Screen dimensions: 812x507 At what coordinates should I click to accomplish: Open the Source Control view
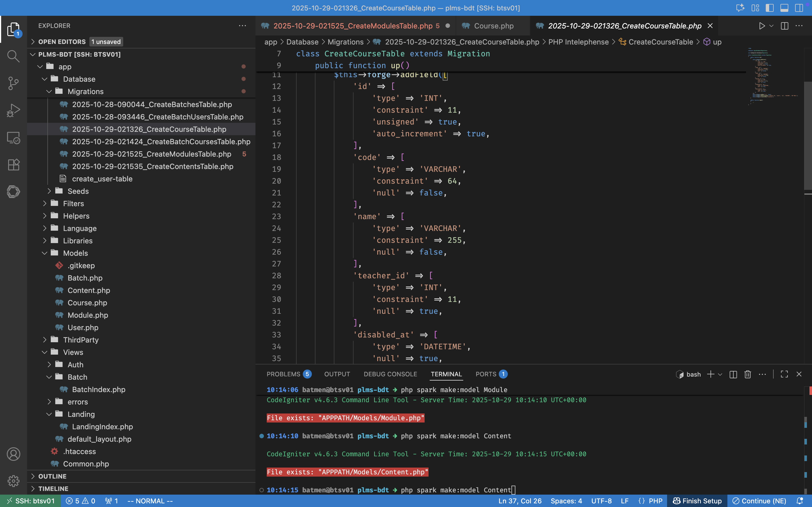[14, 83]
